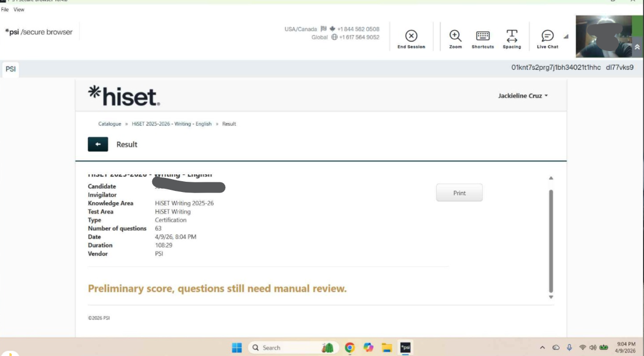Click the volume speaker icon
This screenshot has width=644, height=356.
[x=593, y=347]
